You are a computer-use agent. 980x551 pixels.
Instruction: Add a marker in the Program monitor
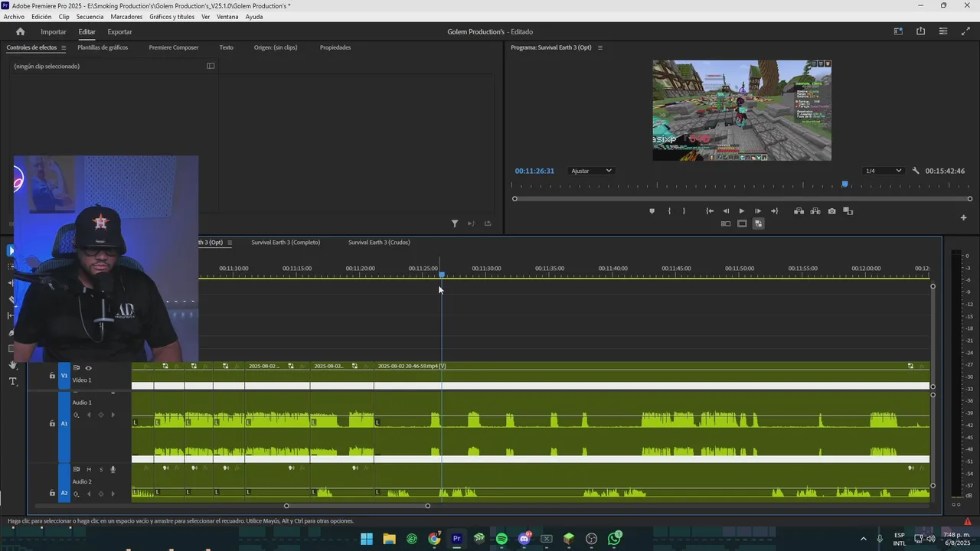click(x=652, y=211)
